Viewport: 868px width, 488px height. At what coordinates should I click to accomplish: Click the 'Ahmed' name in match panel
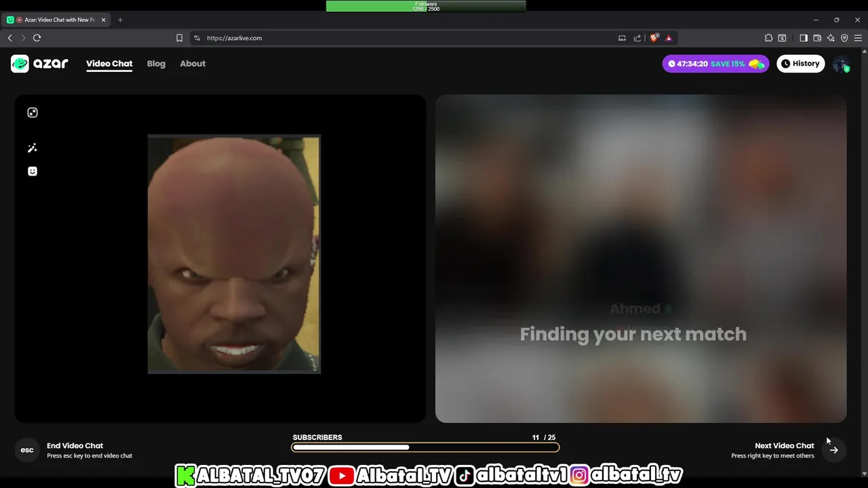point(635,309)
